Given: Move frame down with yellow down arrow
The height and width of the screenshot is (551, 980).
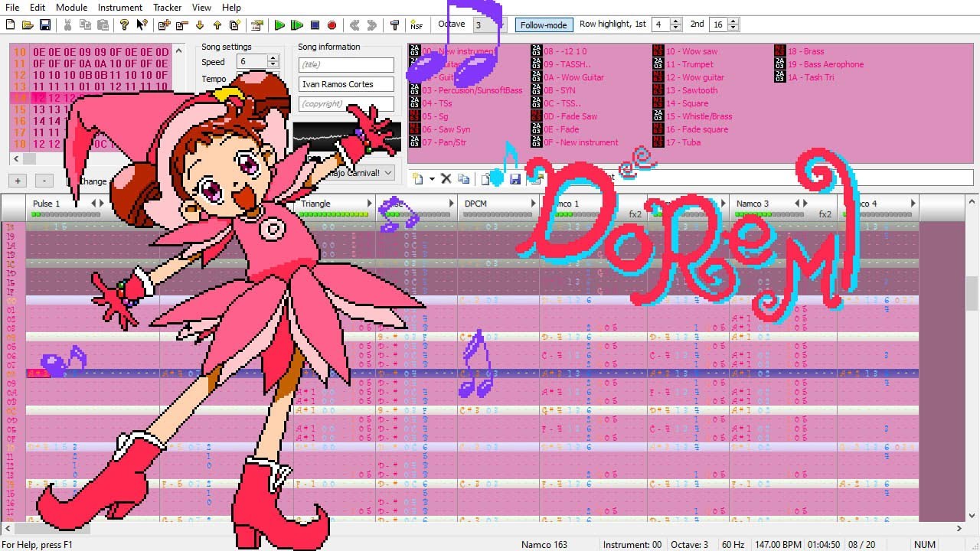Looking at the screenshot, I should point(199,25).
